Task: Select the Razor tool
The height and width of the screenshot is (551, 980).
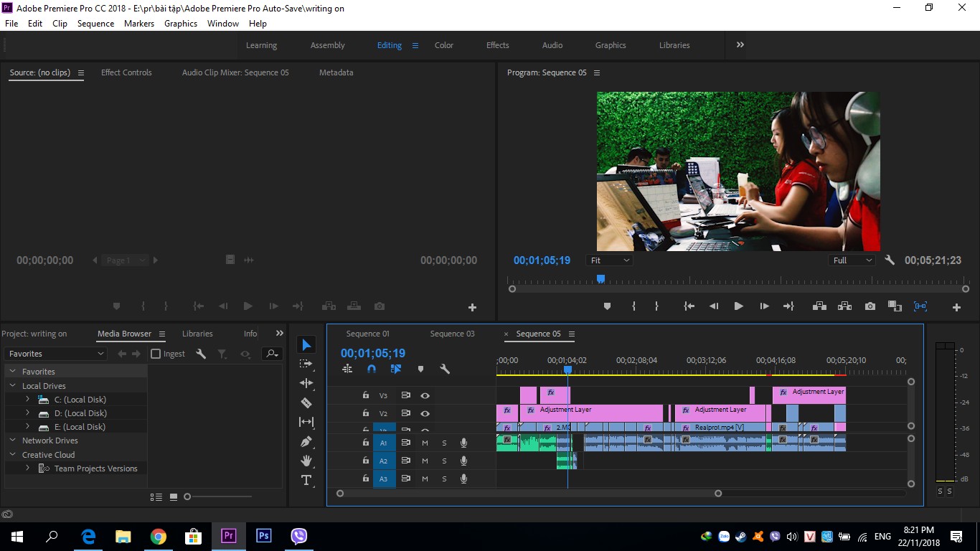Action: (306, 402)
